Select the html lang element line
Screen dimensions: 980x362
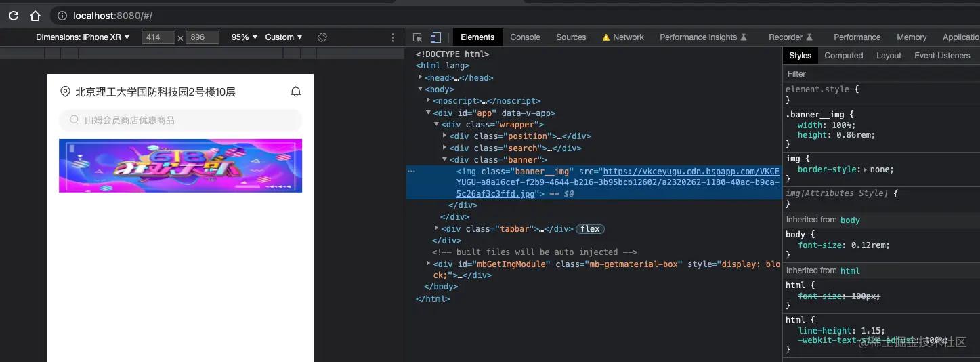(442, 66)
